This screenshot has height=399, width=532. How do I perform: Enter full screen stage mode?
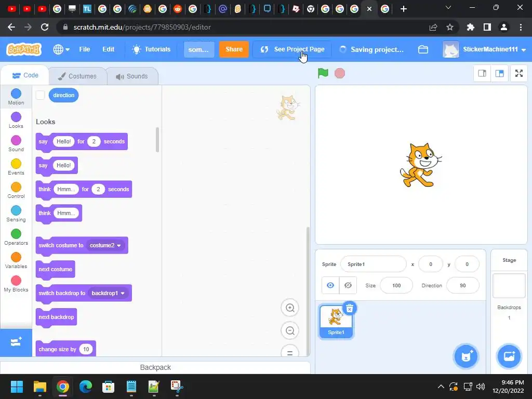519,73
